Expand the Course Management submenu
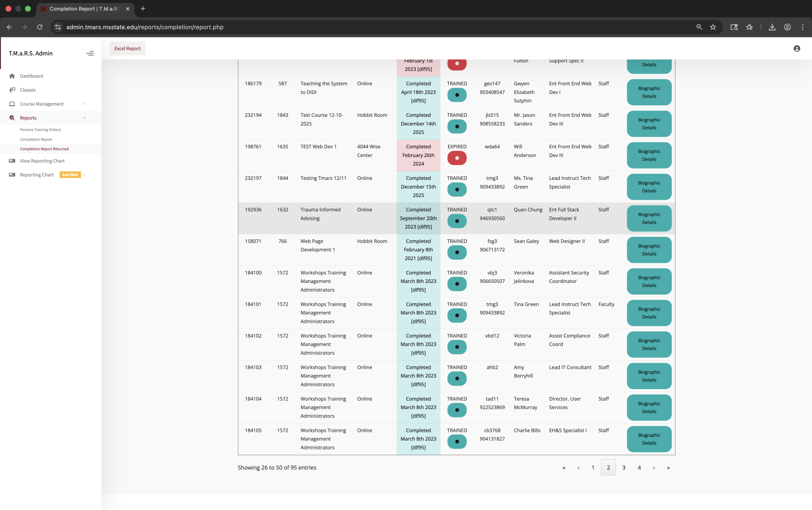812x510 pixels. (x=85, y=104)
